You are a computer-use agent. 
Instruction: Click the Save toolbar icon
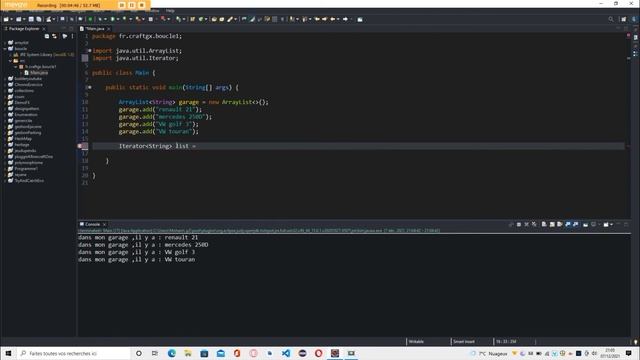(x=31, y=19)
